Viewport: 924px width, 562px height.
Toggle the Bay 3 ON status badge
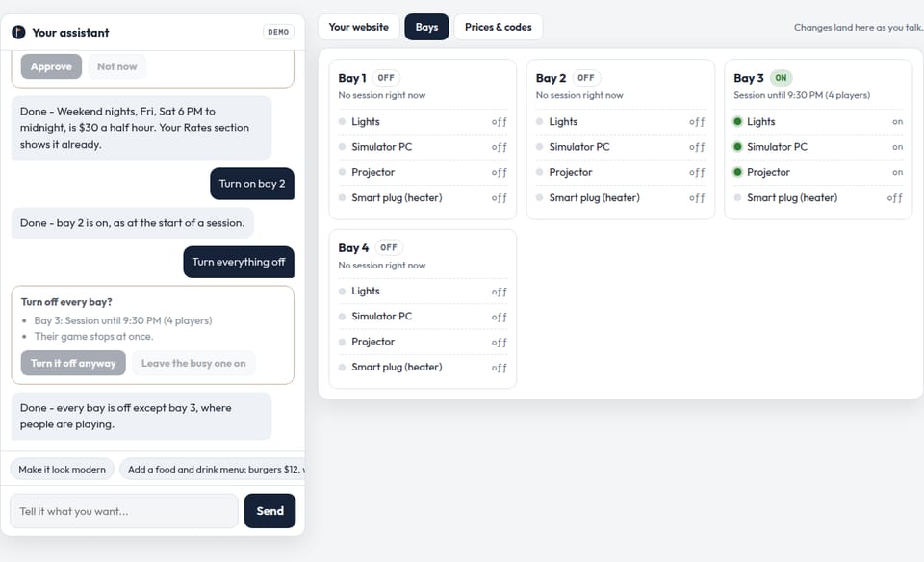pyautogui.click(x=781, y=78)
